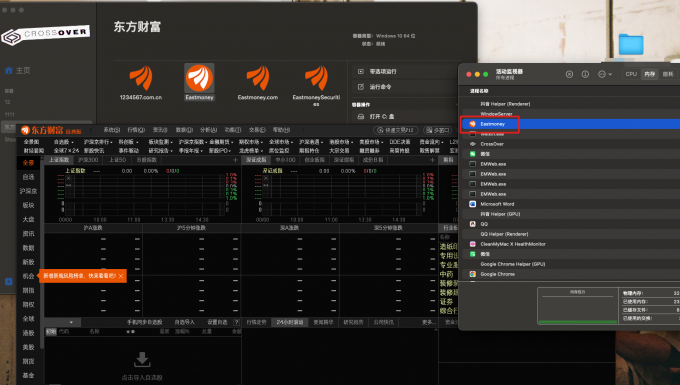Viewport: 680px width, 385px height.
Task: Click the Microsoft Word process icon
Action: point(473,204)
